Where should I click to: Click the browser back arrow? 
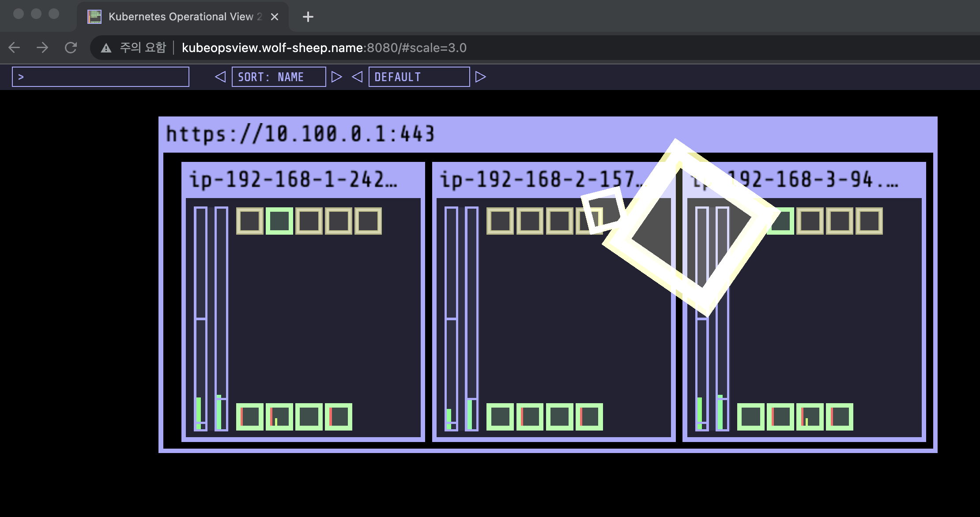14,48
